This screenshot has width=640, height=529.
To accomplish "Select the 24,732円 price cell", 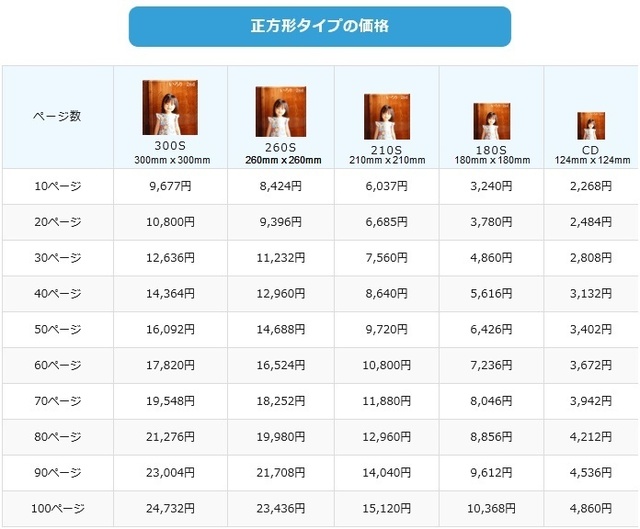I will (170, 510).
